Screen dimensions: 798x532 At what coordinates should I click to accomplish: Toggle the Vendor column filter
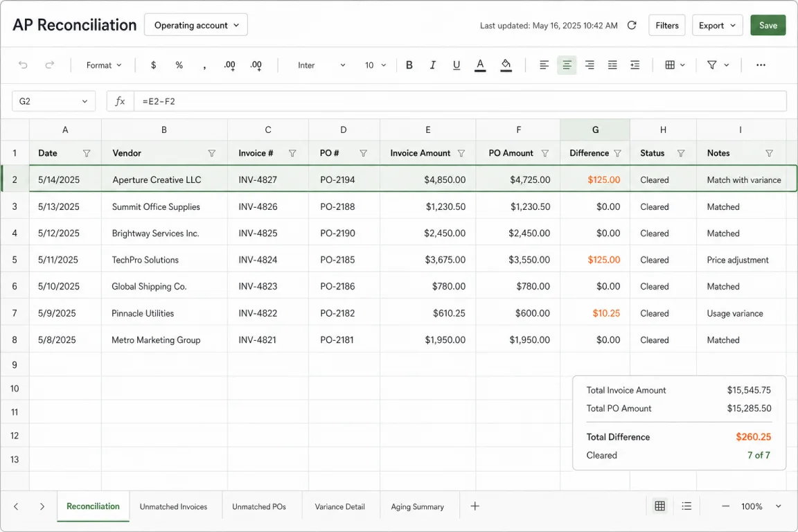point(212,153)
